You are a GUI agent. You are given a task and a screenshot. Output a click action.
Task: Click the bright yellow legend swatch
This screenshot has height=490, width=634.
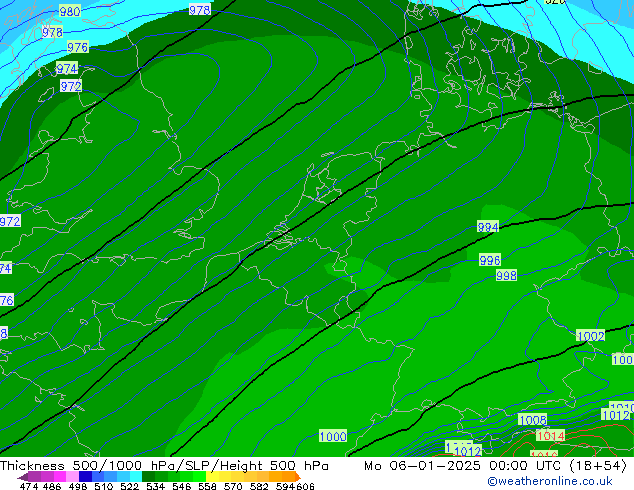pos(212,477)
